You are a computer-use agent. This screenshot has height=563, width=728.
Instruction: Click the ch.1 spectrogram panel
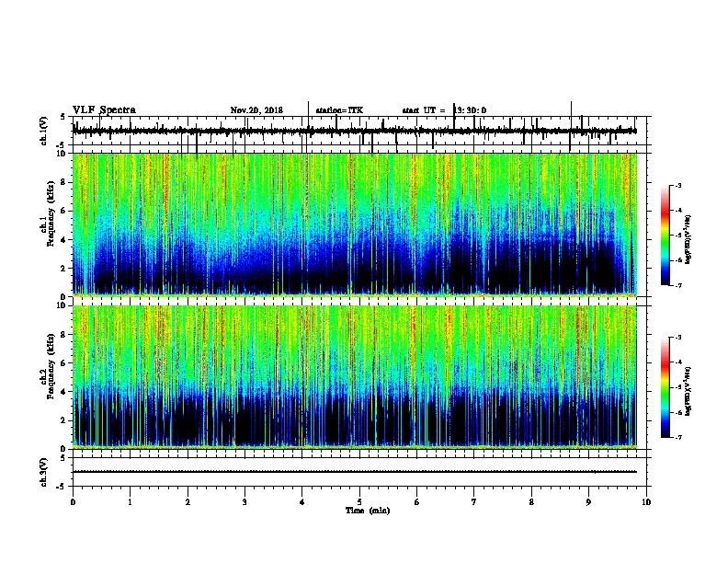click(355, 224)
